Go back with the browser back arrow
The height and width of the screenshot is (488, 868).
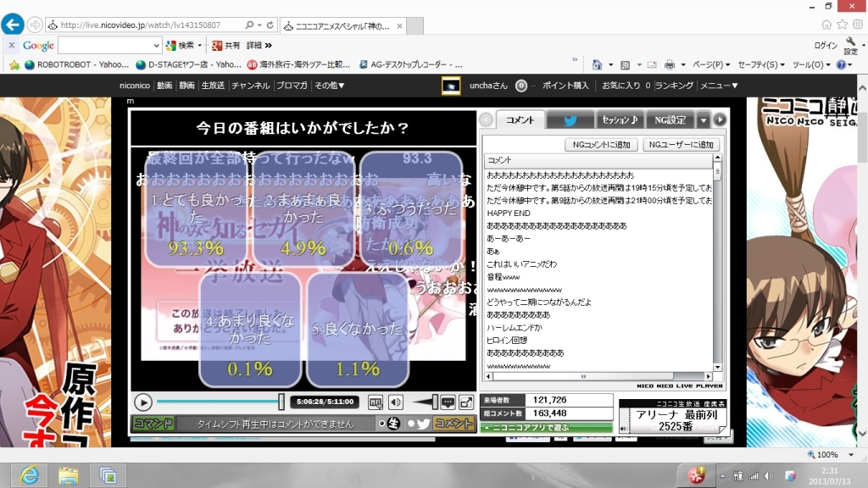coord(13,25)
